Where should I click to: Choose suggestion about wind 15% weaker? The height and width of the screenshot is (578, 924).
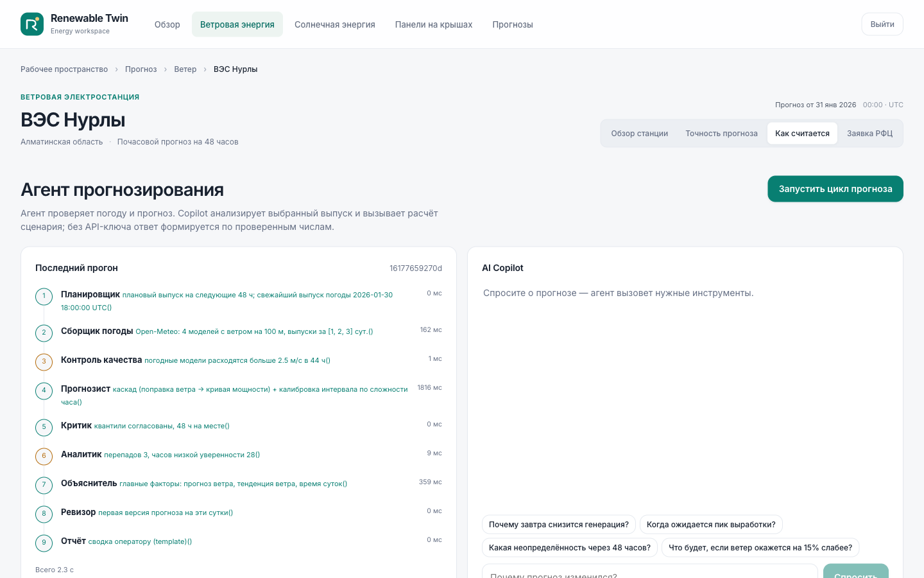tap(760, 548)
